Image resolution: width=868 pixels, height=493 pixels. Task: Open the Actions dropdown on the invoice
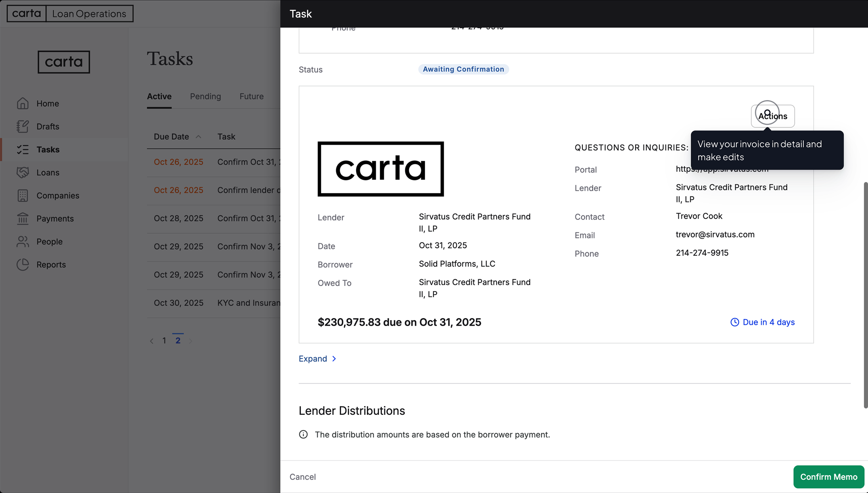(772, 116)
